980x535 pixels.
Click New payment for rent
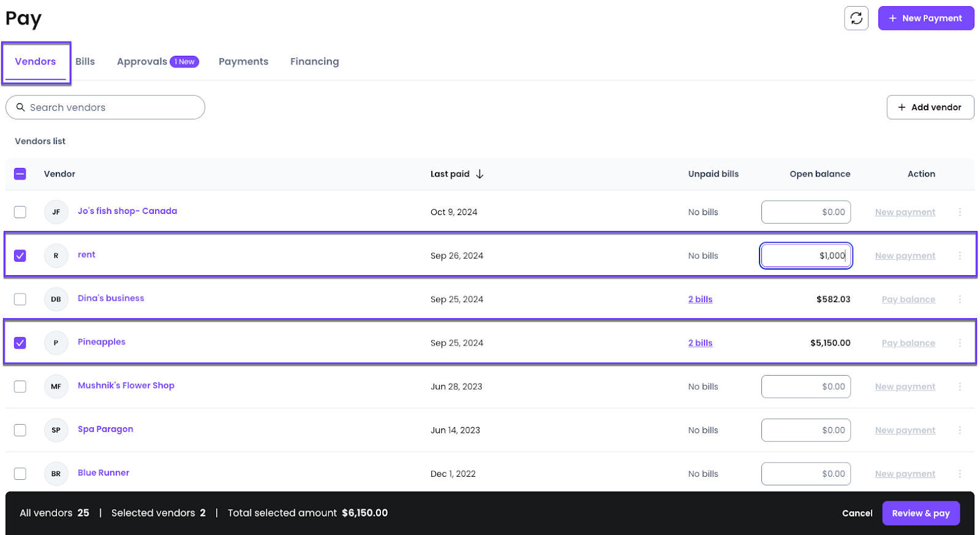[x=905, y=256]
